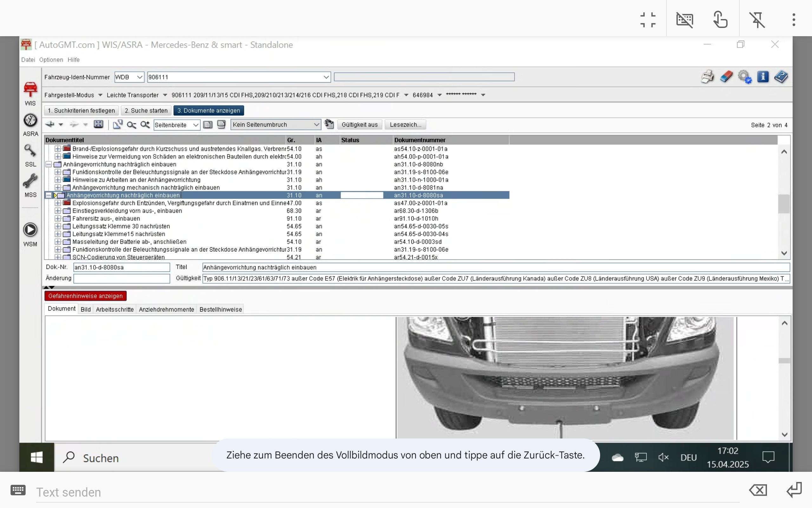Open settings gear icon

[744, 77]
